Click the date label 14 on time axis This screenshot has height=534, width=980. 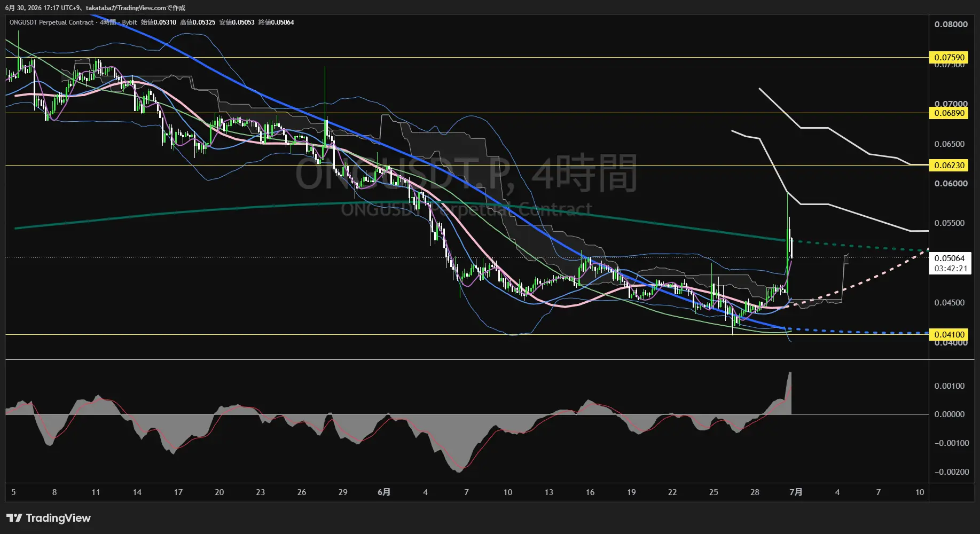tap(137, 492)
